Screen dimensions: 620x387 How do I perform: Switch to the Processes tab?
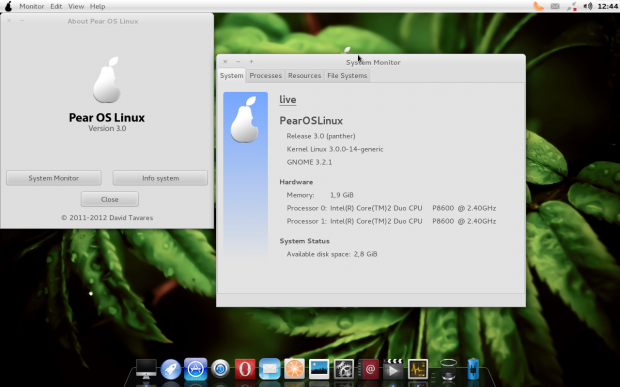click(x=266, y=76)
